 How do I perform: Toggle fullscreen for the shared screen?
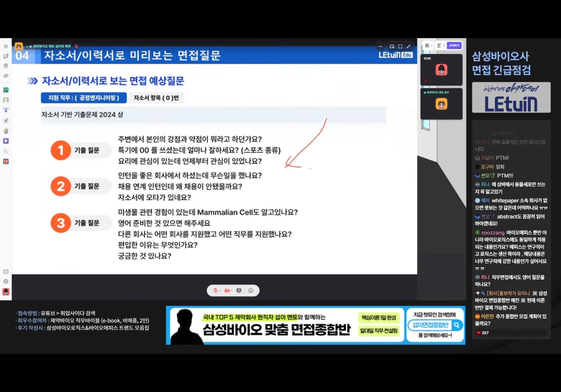click(400, 46)
